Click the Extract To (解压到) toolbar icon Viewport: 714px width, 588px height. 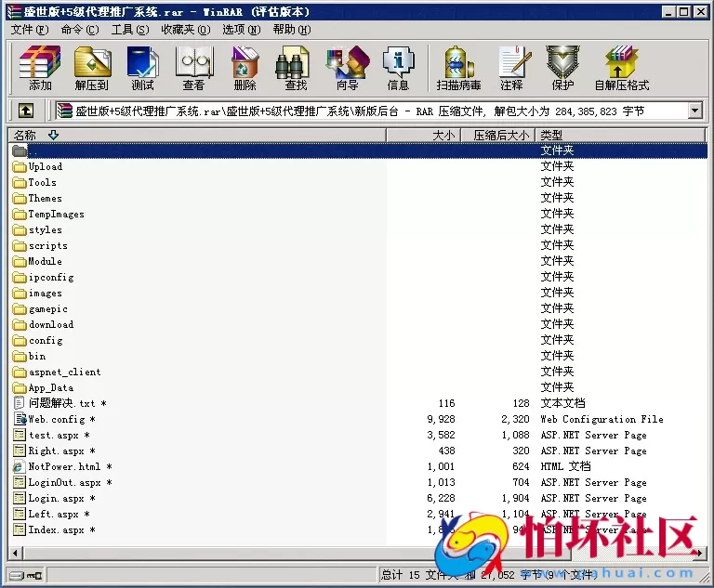(92, 68)
